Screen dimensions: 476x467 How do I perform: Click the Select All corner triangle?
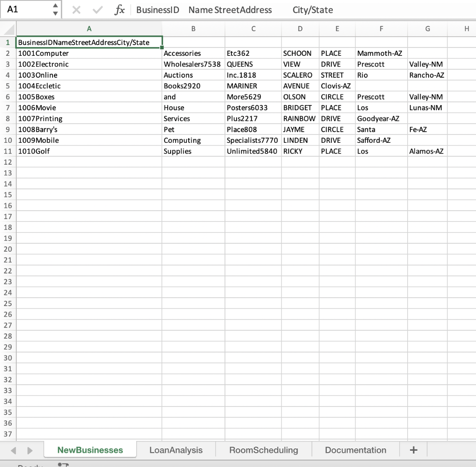point(9,28)
